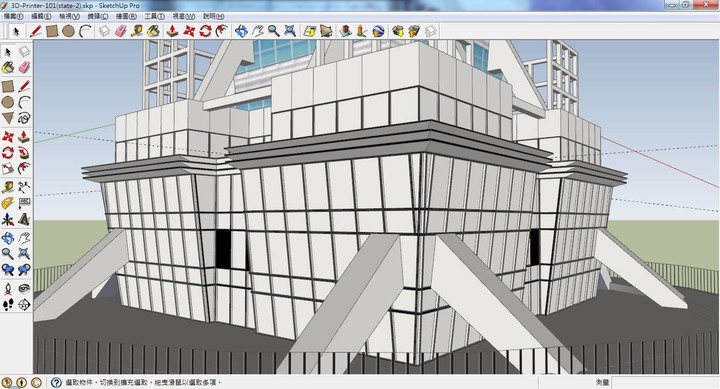The height and width of the screenshot is (389, 720).
Task: Select the 3D Text tool in left palette
Action: (x=24, y=220)
